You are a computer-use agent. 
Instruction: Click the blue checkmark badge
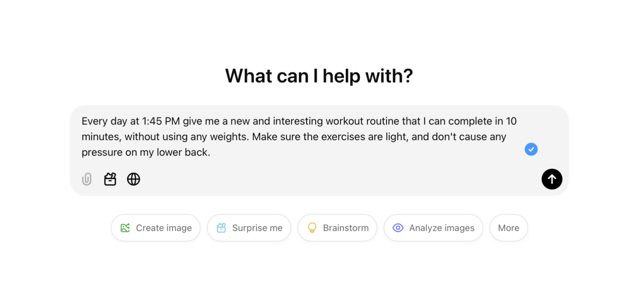[x=531, y=149]
